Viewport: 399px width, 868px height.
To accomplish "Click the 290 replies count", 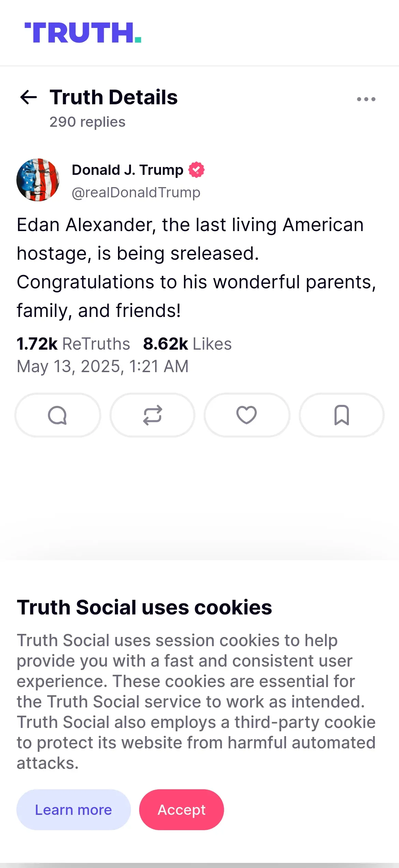I will click(87, 122).
